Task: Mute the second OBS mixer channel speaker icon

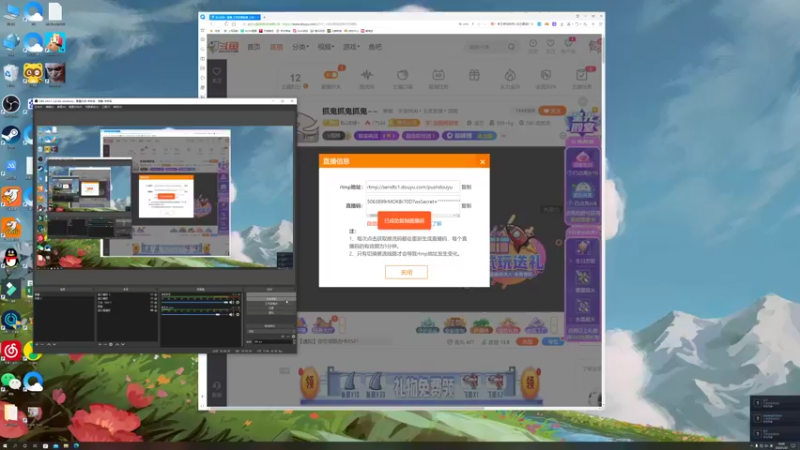Action: tap(231, 314)
